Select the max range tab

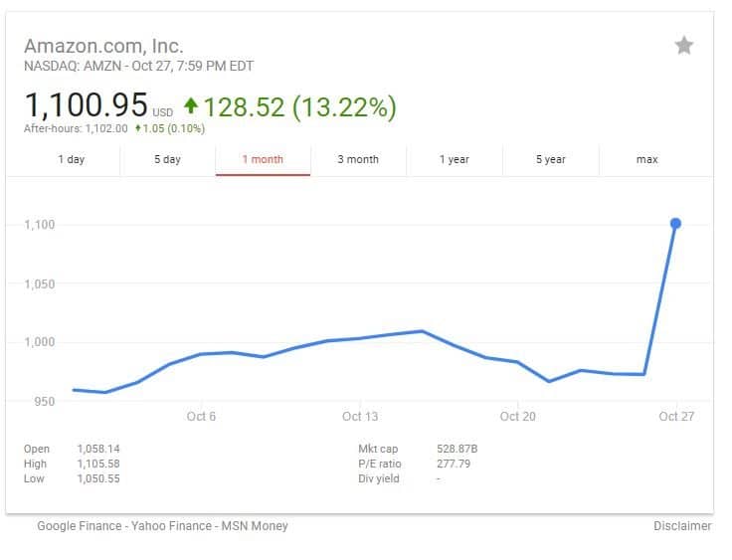[x=646, y=159]
